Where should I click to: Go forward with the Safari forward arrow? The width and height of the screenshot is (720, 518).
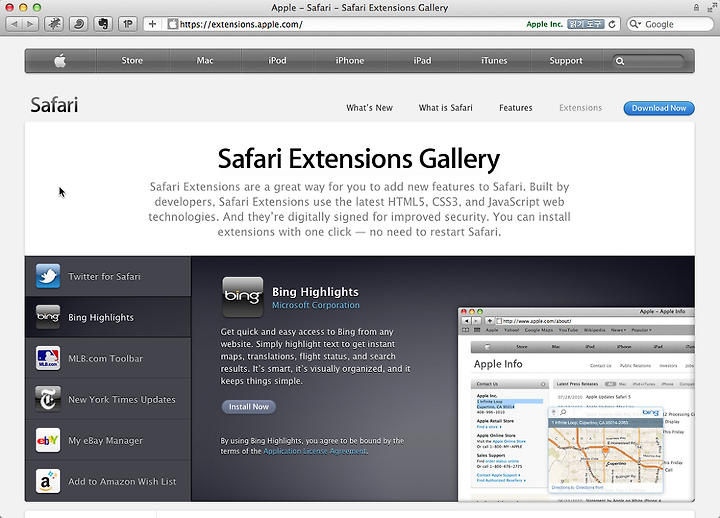tap(30, 24)
